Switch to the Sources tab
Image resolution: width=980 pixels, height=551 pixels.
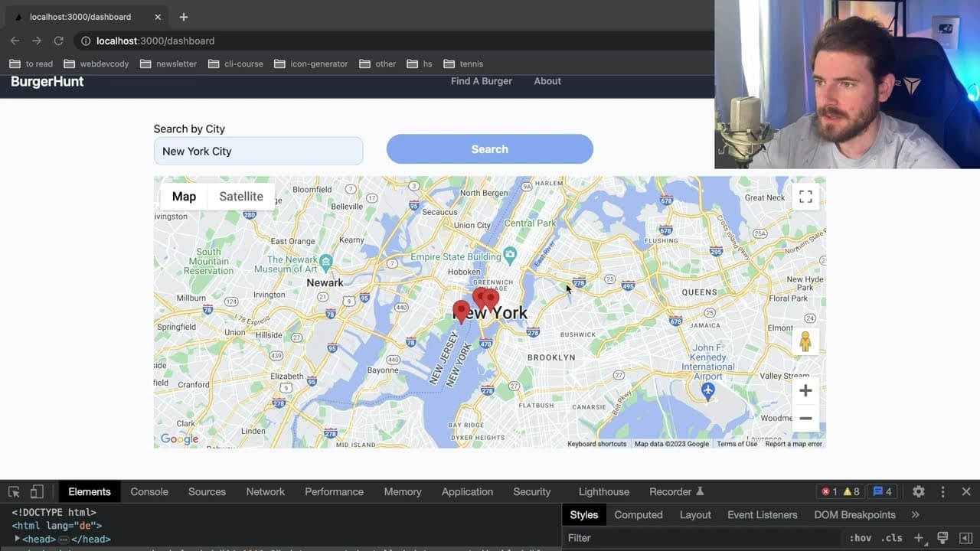(x=207, y=492)
